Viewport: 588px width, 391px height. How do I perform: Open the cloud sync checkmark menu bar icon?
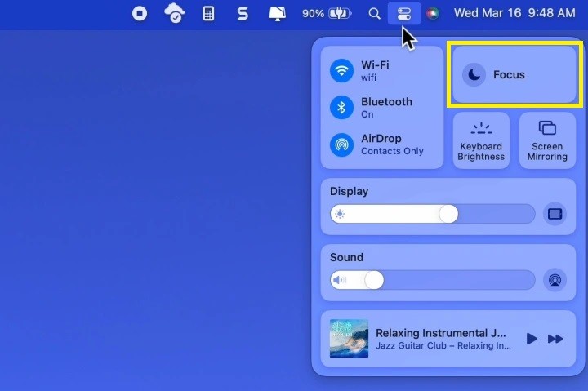[x=175, y=14]
